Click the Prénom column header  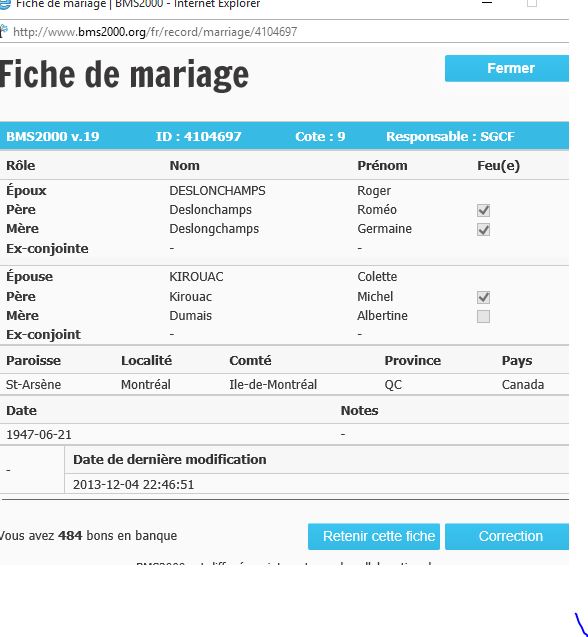coord(382,166)
